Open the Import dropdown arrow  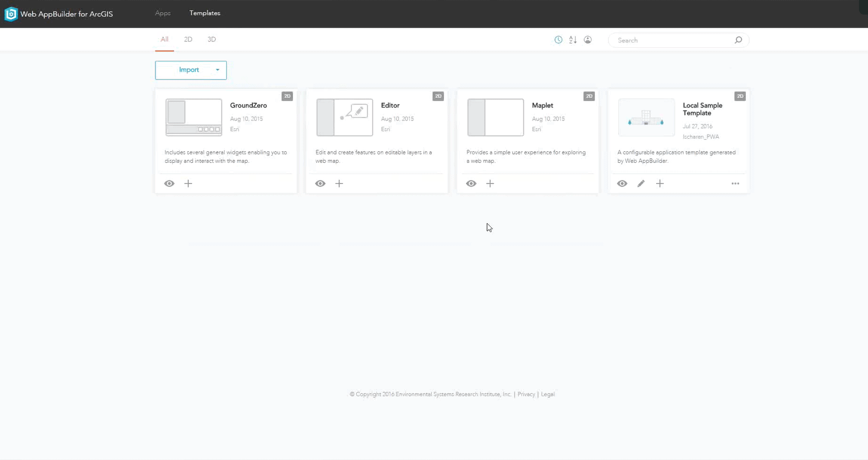pyautogui.click(x=217, y=70)
